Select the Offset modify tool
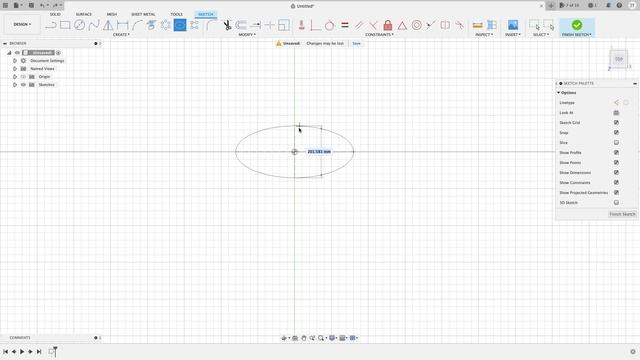Viewport: 640px width, 360px height. [241, 25]
